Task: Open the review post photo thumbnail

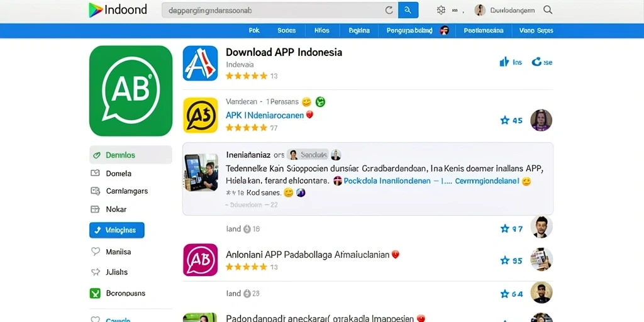Action: point(201,172)
